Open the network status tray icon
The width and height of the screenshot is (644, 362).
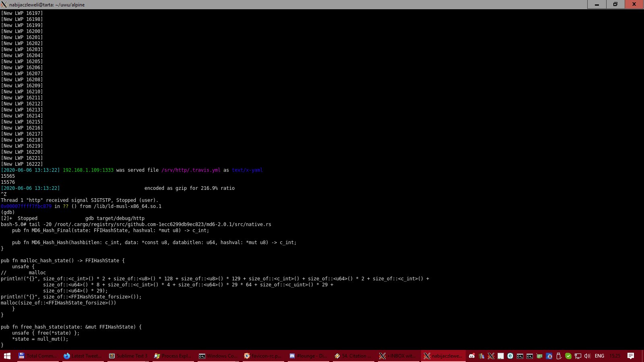[x=578, y=356]
